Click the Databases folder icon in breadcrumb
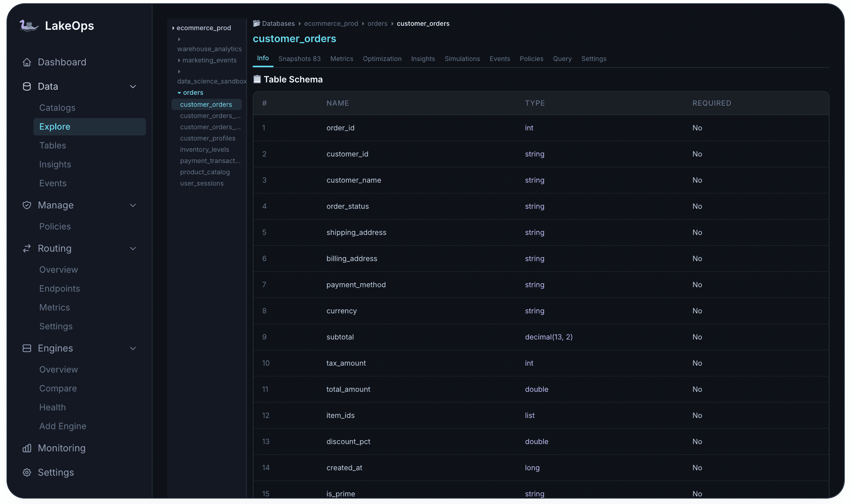Viewport: 852px width, 504px height. [256, 24]
